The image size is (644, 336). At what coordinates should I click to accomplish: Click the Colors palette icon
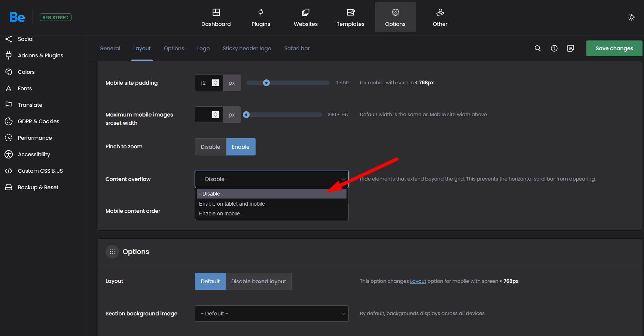click(9, 72)
